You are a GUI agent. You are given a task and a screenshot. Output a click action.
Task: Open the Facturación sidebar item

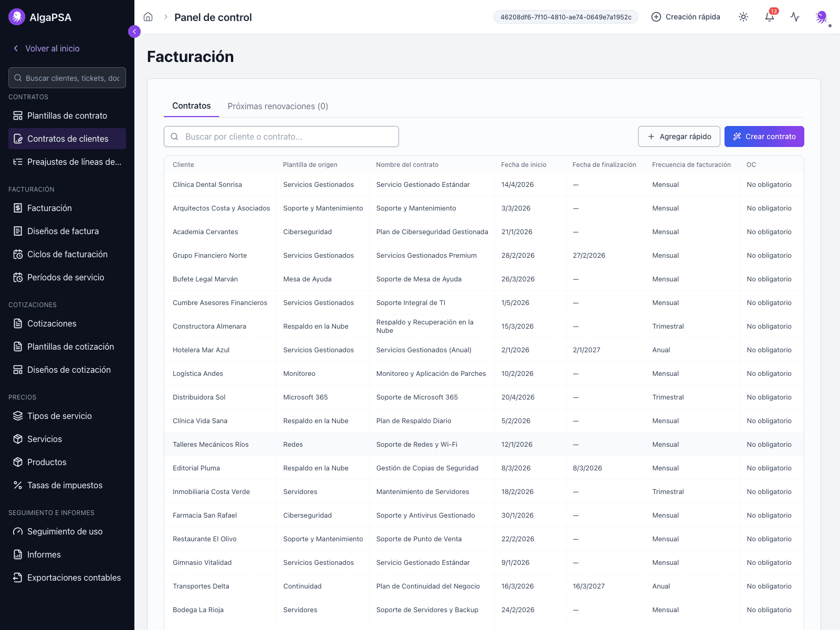[x=67, y=208]
